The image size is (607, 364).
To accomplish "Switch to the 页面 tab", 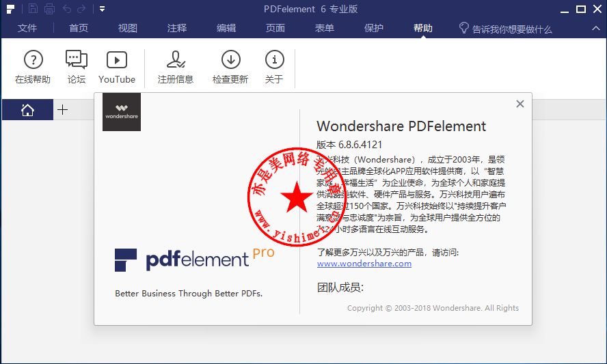I will pos(275,28).
